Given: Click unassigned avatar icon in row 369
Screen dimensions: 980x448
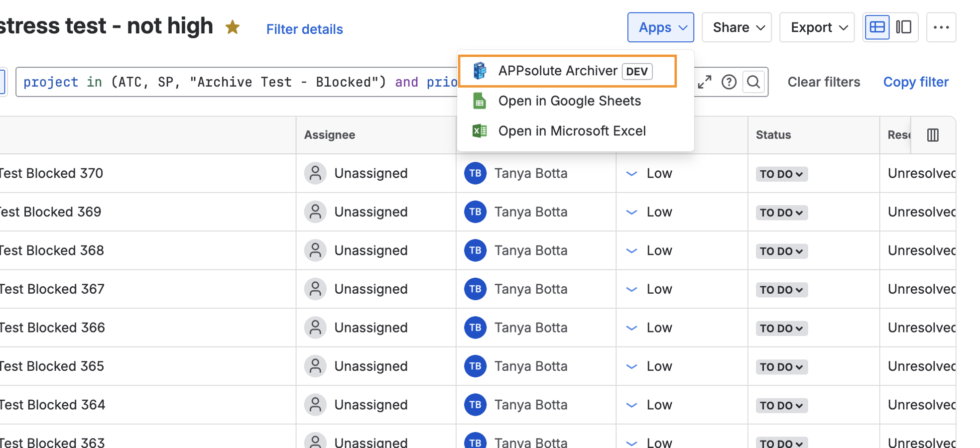Looking at the screenshot, I should [315, 212].
